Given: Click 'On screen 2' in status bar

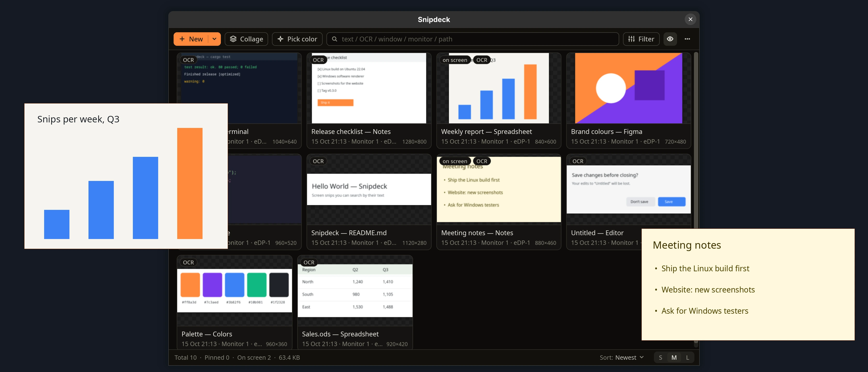Looking at the screenshot, I should (254, 358).
